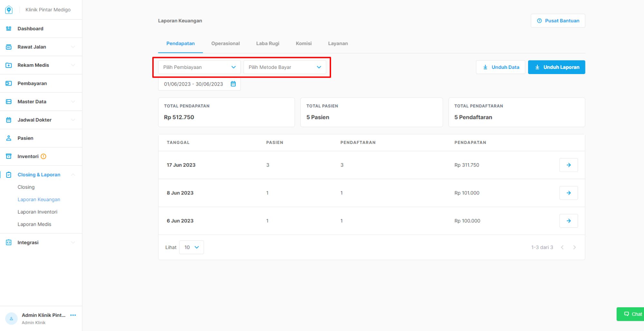Screen dimensions: 644x331
Task: Click the Pasien person icon
Action: coord(9,138)
